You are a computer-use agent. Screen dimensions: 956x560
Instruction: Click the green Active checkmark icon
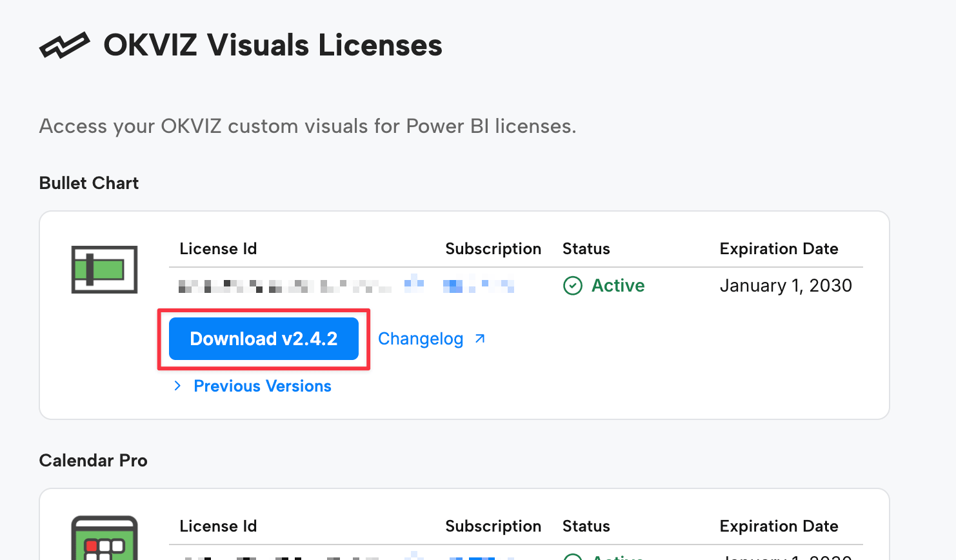tap(572, 285)
